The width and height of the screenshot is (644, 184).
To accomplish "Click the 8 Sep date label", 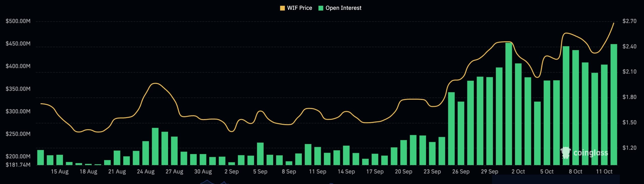I will tap(289, 172).
